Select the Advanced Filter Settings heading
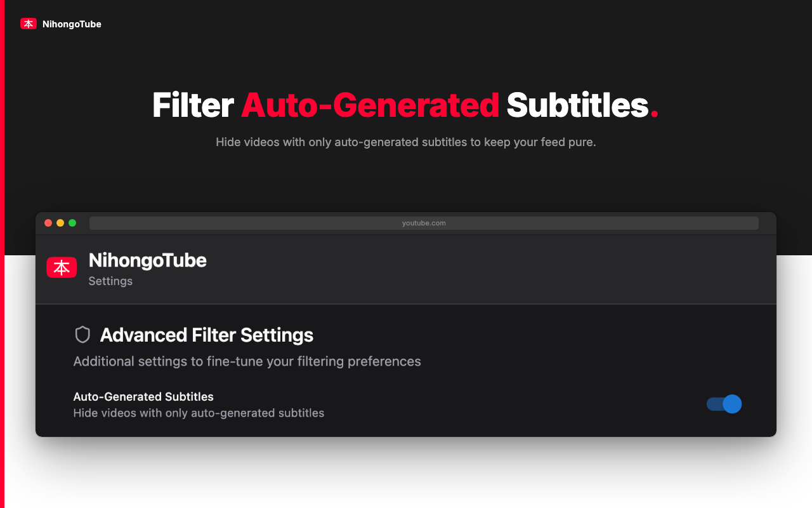The image size is (812, 508). [207, 335]
